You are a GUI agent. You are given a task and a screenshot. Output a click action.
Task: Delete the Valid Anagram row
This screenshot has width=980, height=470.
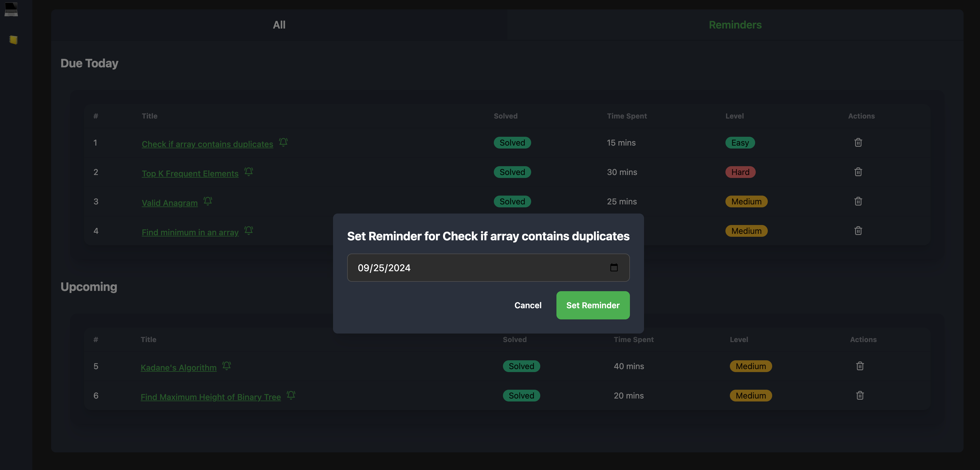858,201
